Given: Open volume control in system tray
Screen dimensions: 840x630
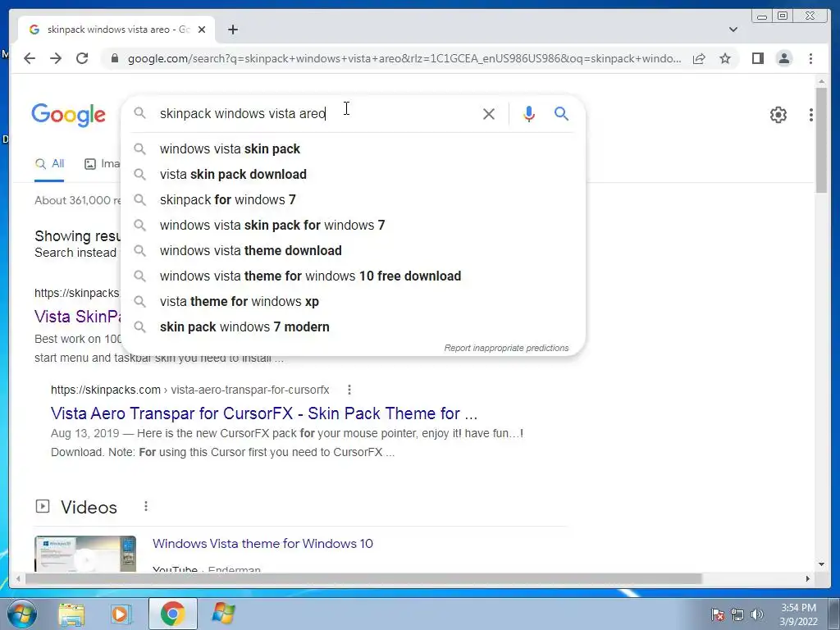Looking at the screenshot, I should [x=757, y=614].
